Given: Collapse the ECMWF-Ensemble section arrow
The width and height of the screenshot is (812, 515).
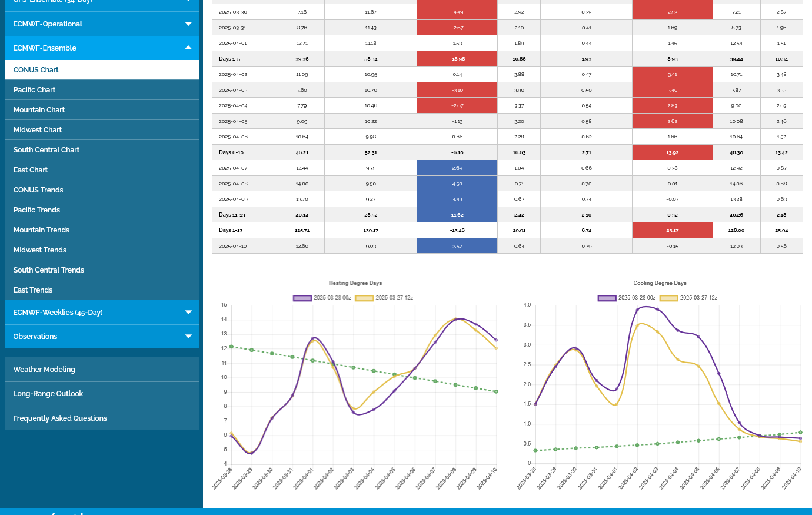Looking at the screenshot, I should pyautogui.click(x=188, y=48).
